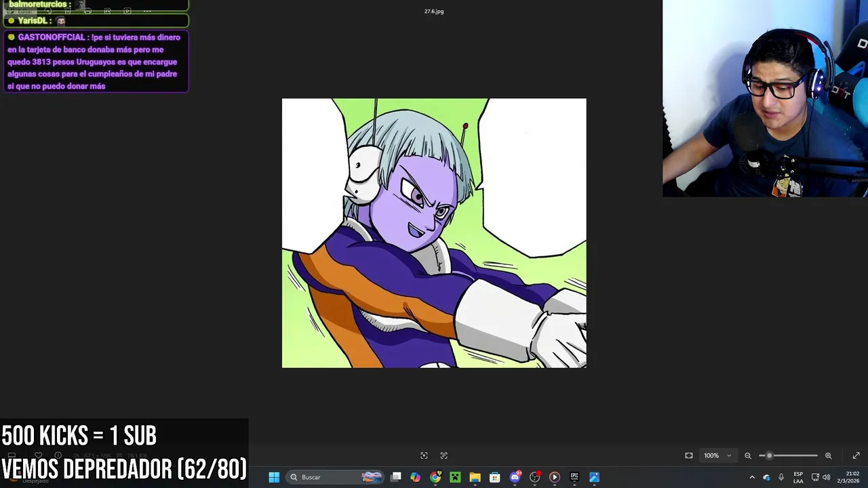Image resolution: width=868 pixels, height=488 pixels.
Task: Zoom out with the minus magnifier
Action: coord(748,455)
